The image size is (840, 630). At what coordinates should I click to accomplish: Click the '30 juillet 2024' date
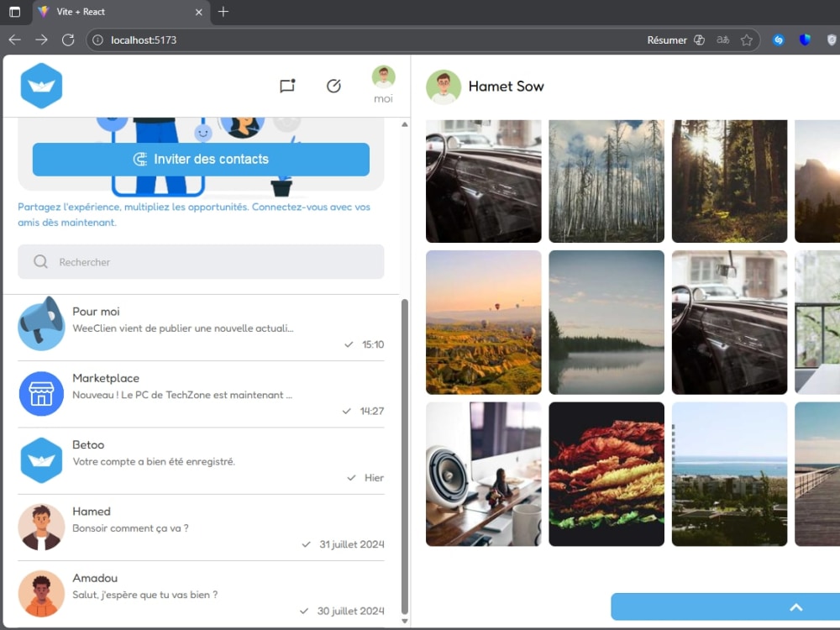tap(350, 611)
